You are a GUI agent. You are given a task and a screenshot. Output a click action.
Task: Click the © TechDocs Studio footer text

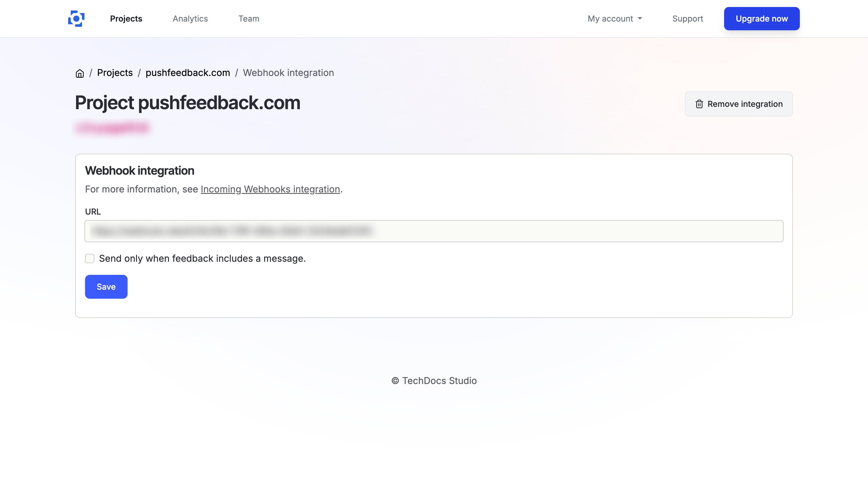click(x=434, y=381)
